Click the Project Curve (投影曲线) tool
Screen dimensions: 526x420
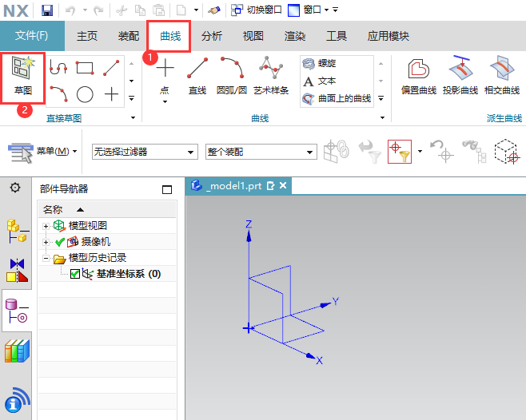click(460, 76)
